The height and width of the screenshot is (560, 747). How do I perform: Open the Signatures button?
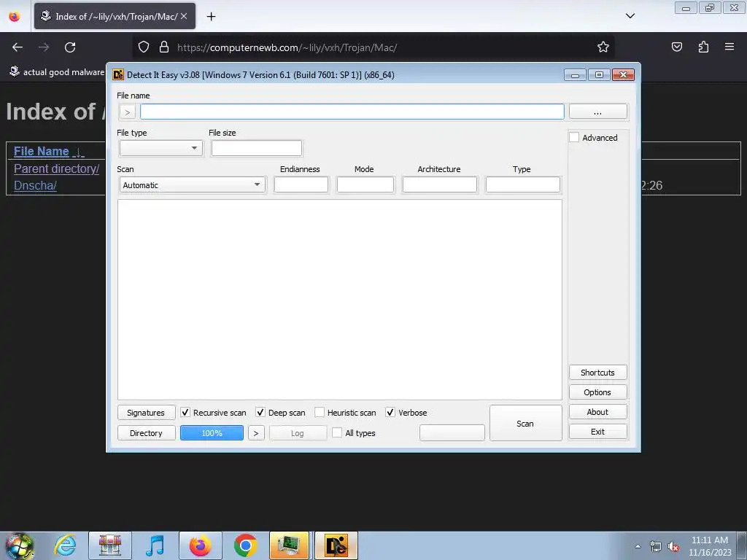pyautogui.click(x=146, y=413)
